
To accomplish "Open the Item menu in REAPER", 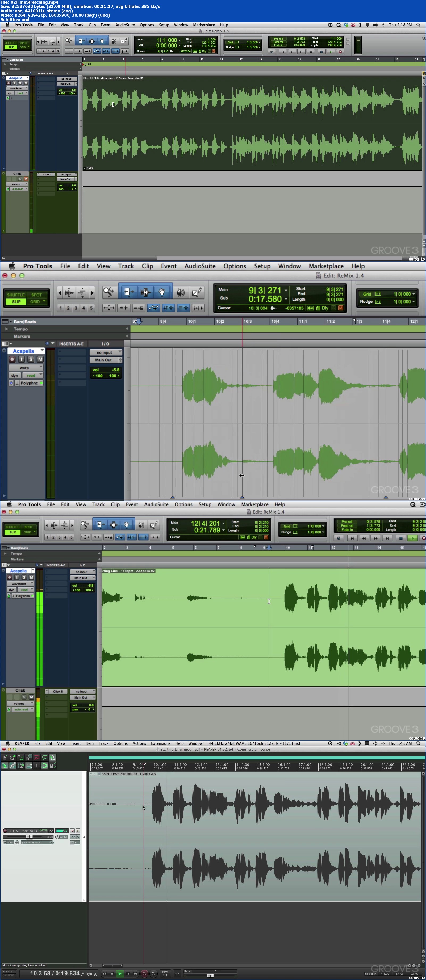I will (89, 743).
